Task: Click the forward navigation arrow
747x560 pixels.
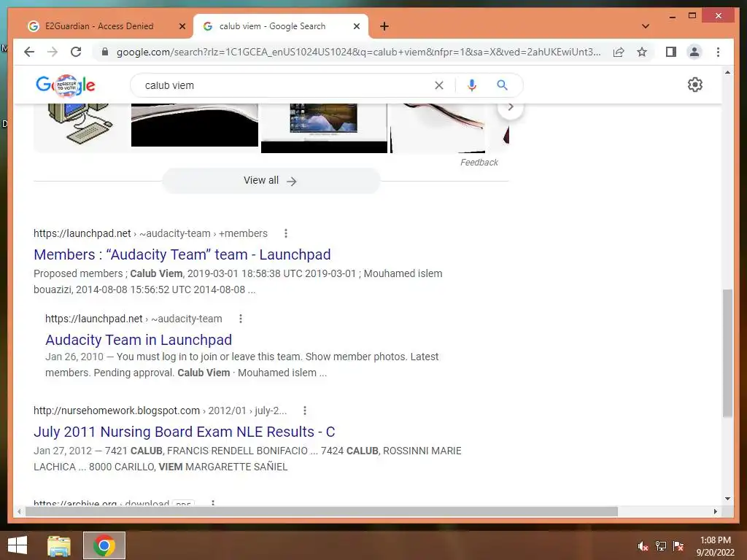Action: [x=53, y=52]
